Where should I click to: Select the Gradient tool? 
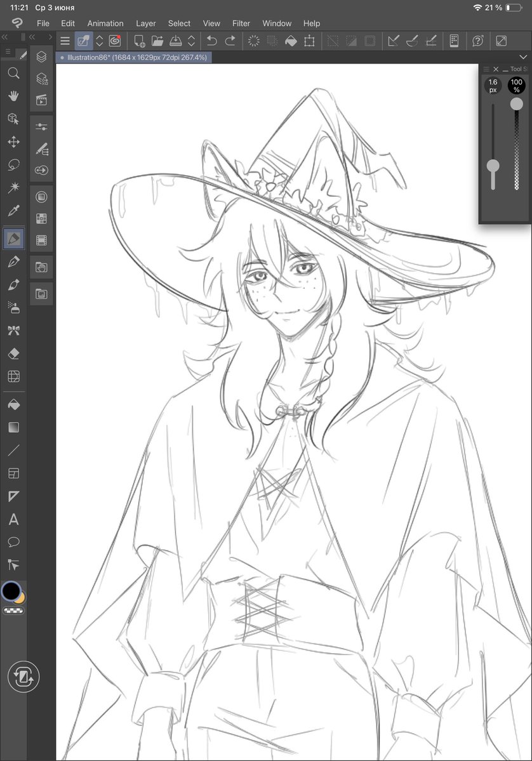(x=13, y=427)
